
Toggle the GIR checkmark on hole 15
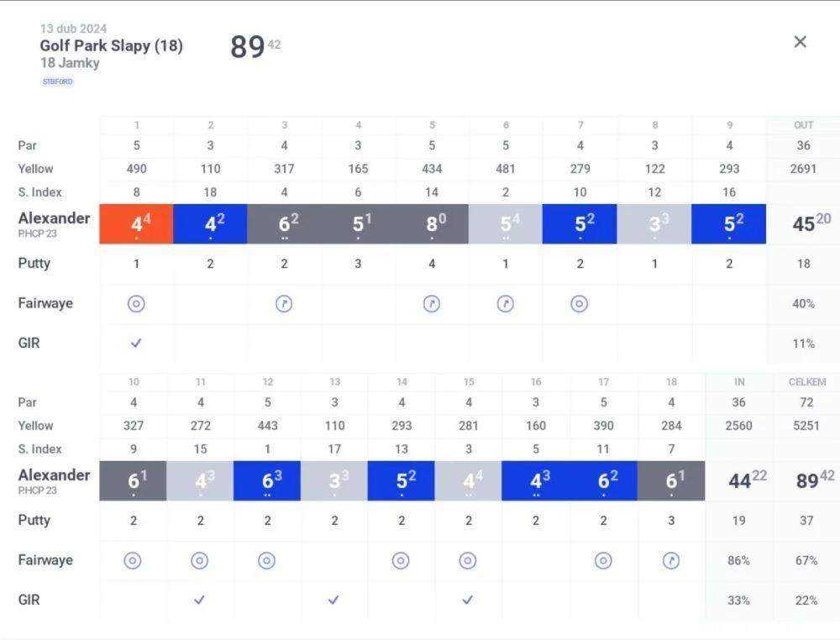click(x=468, y=600)
